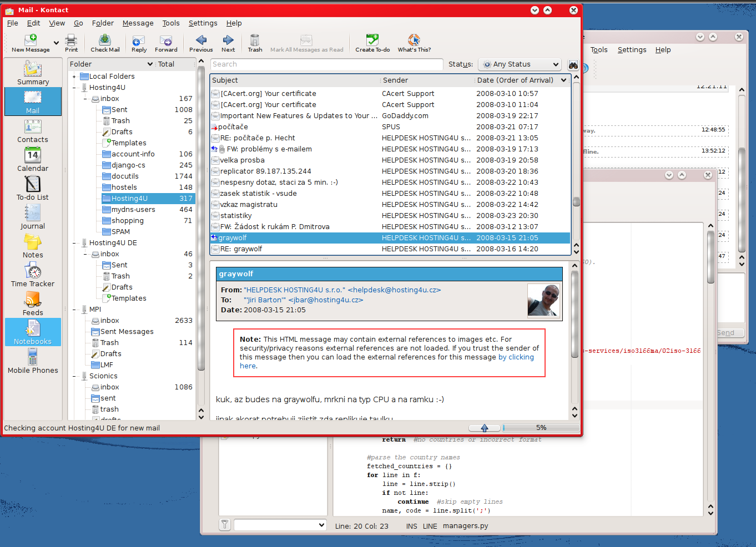
Task: Click the Reply toolbar icon
Action: (139, 40)
